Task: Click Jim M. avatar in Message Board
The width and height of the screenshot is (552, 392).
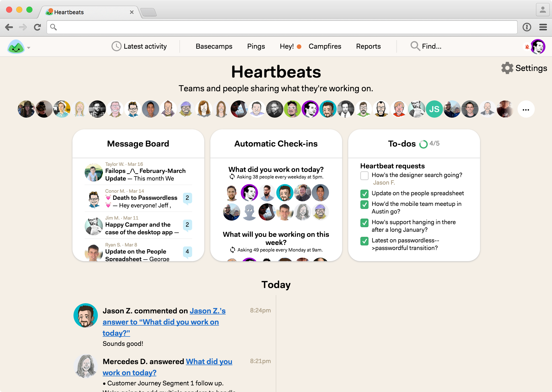Action: point(94,226)
